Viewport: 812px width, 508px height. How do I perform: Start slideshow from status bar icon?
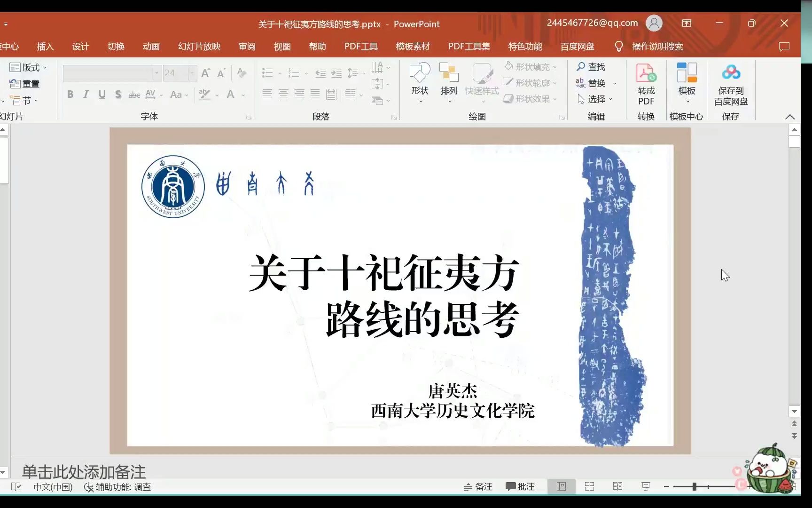click(646, 487)
